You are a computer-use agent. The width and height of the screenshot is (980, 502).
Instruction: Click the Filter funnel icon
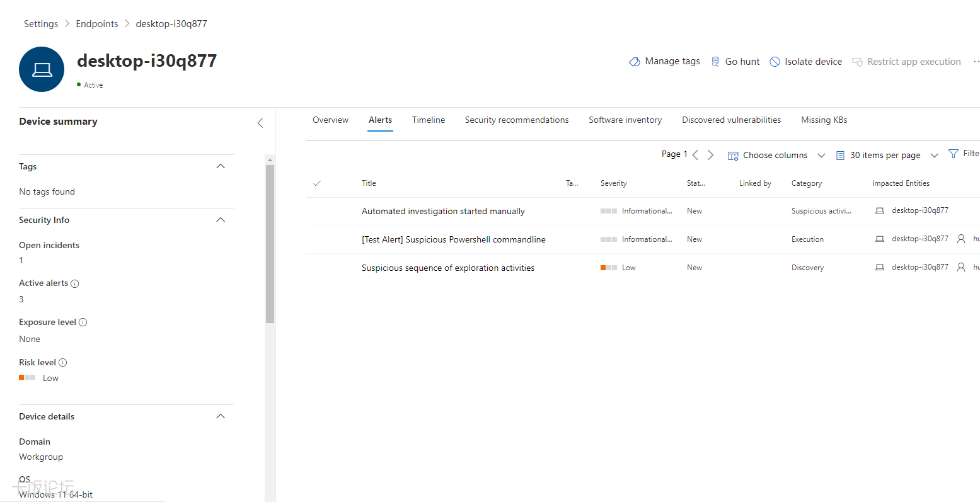point(954,154)
